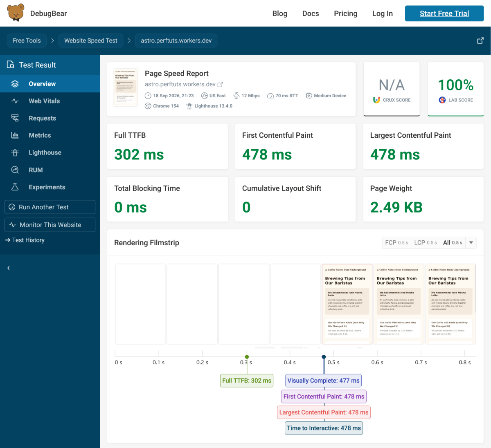Click the Lab Score Chrome icon

click(x=442, y=100)
